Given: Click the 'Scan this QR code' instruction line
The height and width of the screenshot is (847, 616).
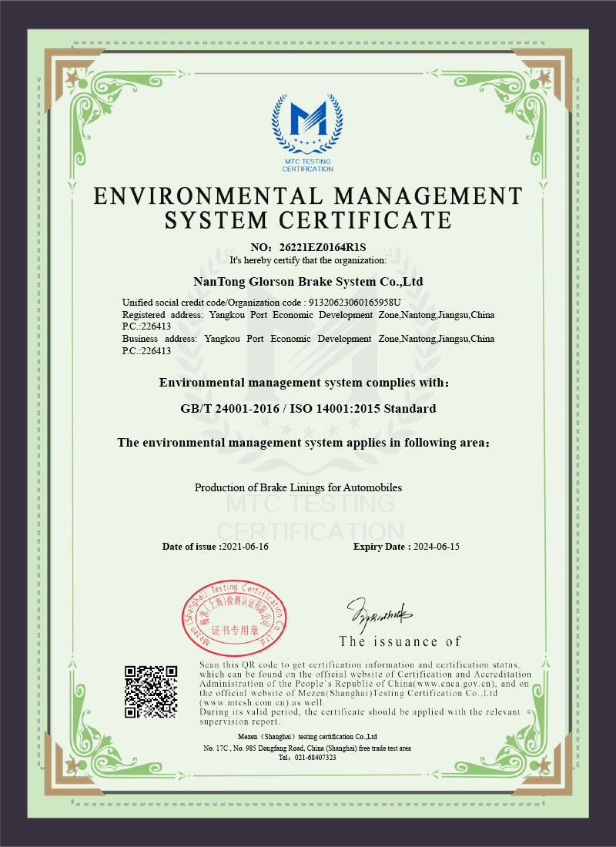Looking at the screenshot, I should 360,665.
